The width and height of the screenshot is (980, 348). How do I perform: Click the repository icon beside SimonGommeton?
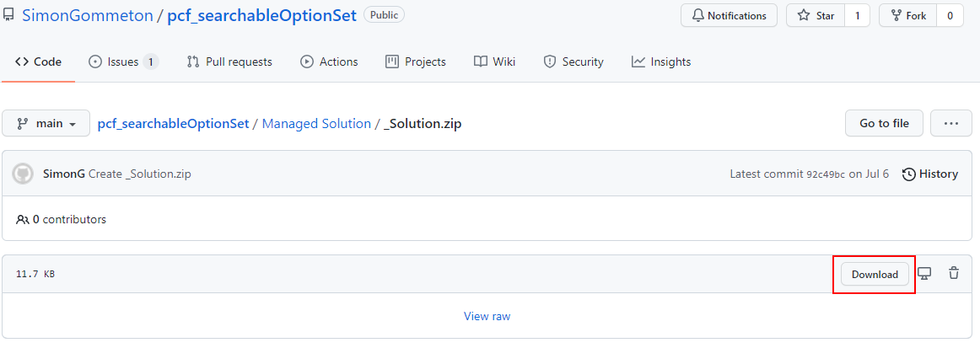9,16
